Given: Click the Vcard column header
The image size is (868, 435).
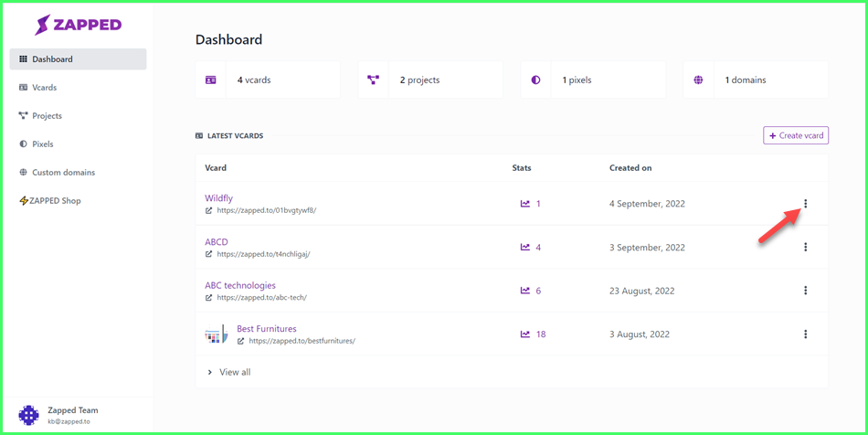Looking at the screenshot, I should pos(216,167).
